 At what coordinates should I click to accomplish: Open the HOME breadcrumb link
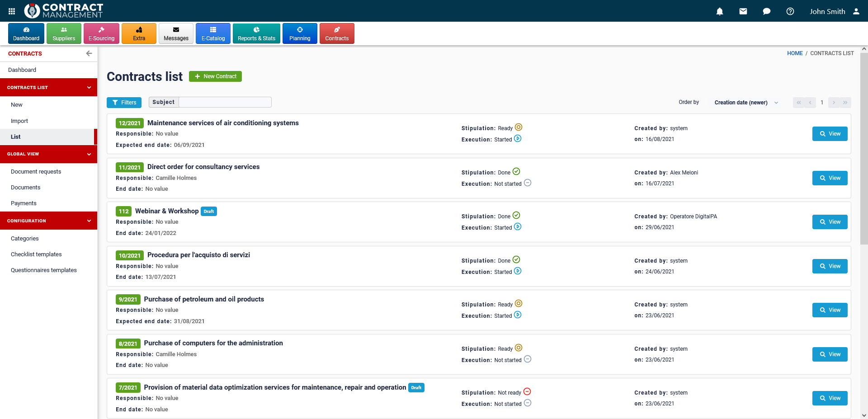(x=795, y=53)
